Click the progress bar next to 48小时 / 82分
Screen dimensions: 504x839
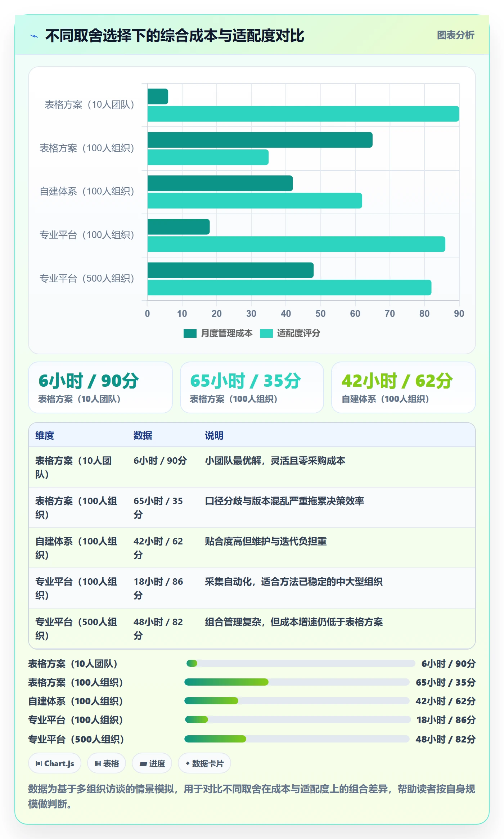(297, 739)
